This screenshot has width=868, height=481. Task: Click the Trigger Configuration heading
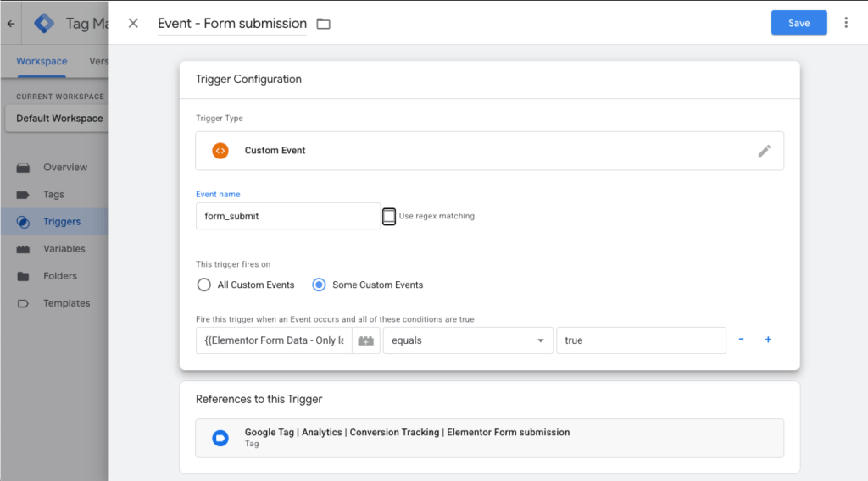click(x=248, y=79)
